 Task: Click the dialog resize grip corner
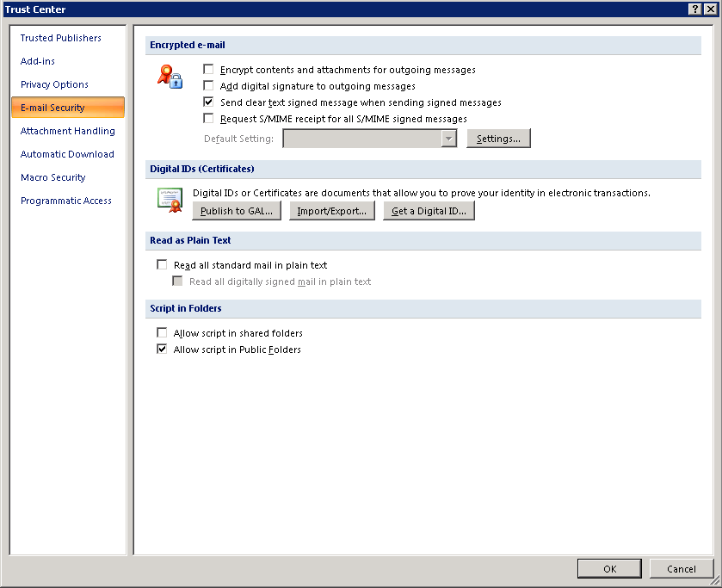click(714, 580)
